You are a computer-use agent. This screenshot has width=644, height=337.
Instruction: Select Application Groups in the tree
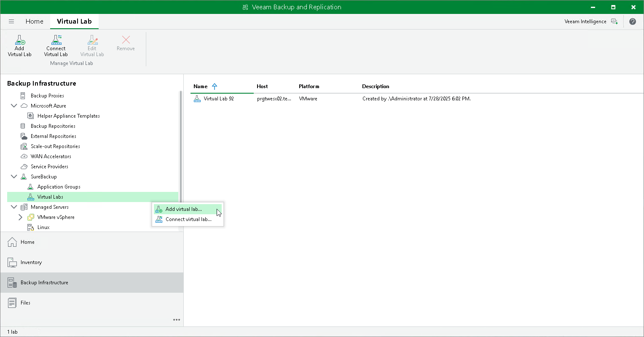coord(59,187)
